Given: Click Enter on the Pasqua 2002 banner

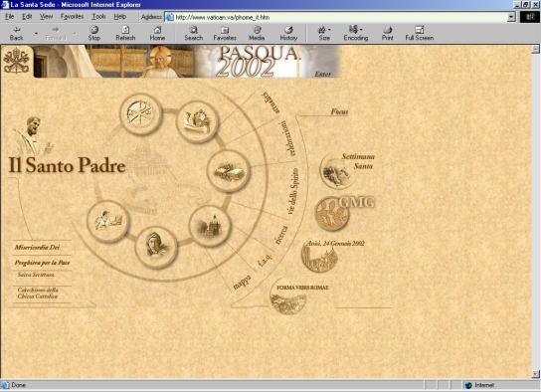Looking at the screenshot, I should click(322, 74).
